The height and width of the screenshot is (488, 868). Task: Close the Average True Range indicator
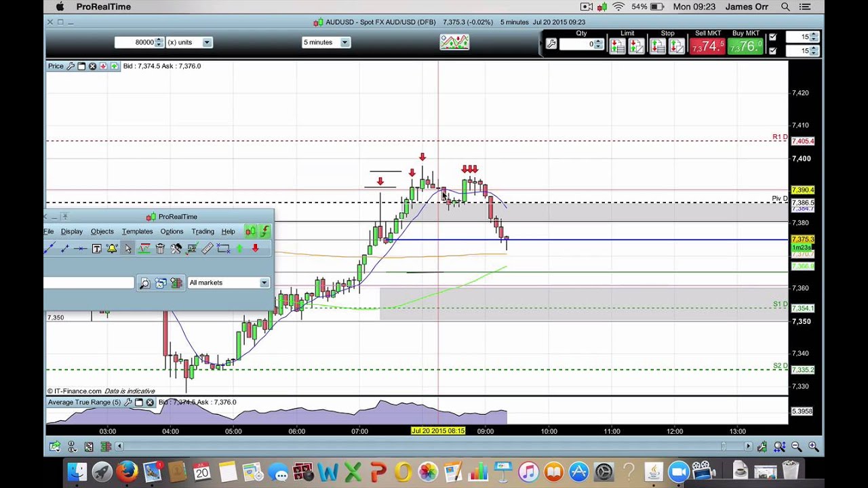(150, 402)
